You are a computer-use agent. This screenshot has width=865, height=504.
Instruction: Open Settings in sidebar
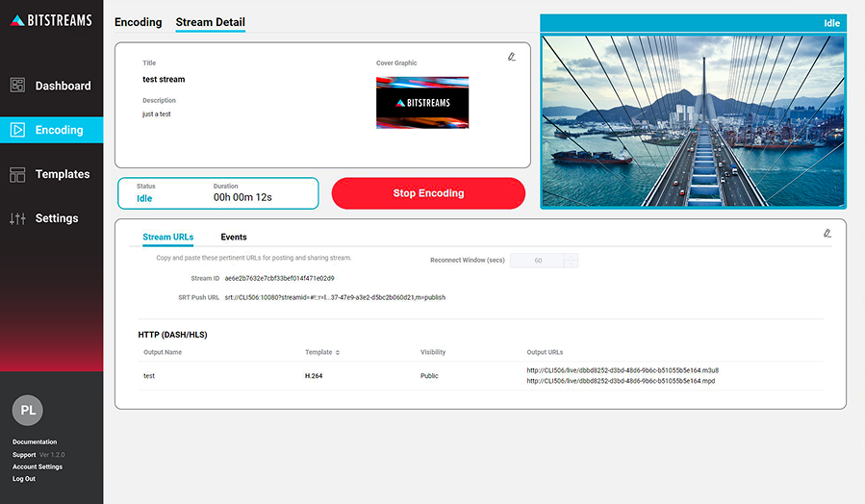(x=51, y=218)
